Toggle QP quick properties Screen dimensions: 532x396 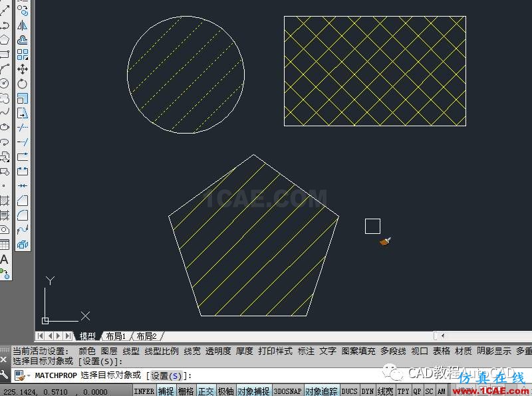[x=418, y=391]
